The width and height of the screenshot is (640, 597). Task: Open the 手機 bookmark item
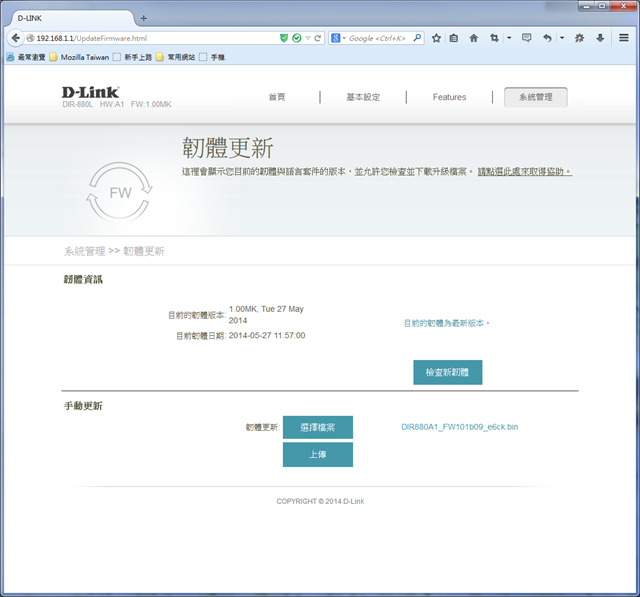coord(213,57)
